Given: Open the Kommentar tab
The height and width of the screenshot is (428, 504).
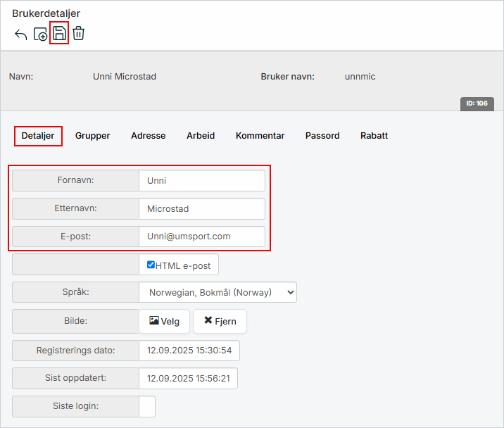Looking at the screenshot, I should [260, 136].
